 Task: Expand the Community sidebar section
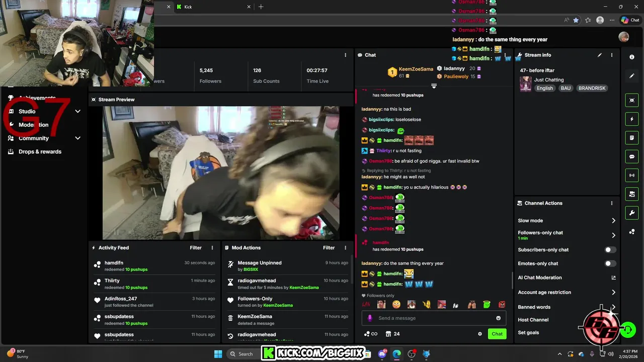point(78,138)
